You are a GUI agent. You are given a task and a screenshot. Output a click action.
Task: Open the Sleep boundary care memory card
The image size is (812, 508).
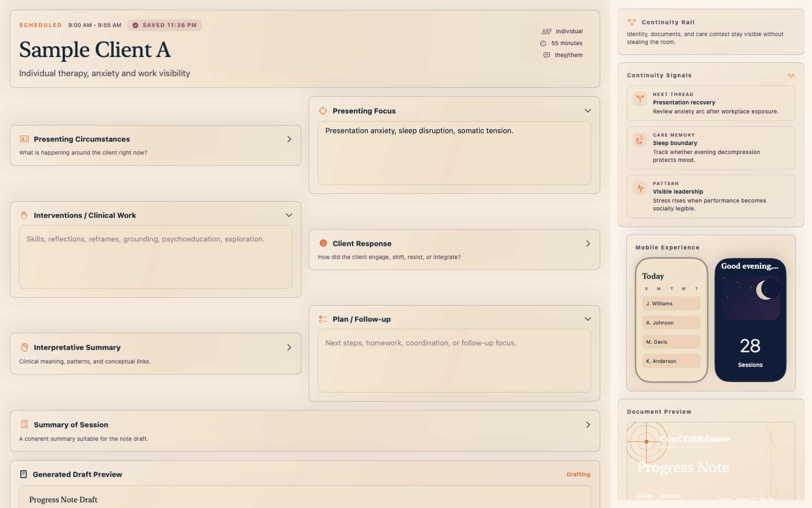click(x=711, y=148)
